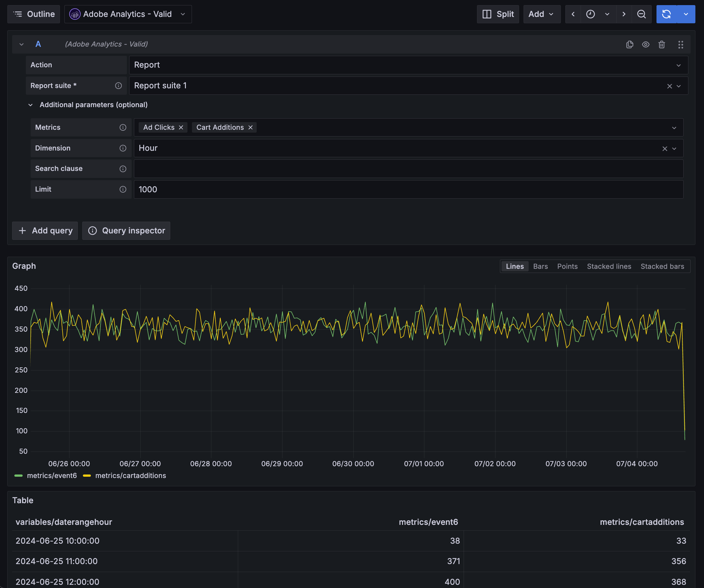
Task: Open the Action Report dropdown
Action: [x=408, y=65]
